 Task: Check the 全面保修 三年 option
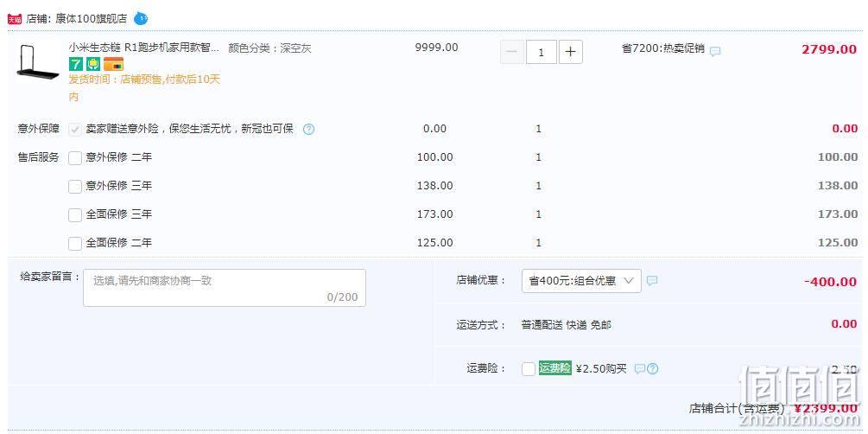[75, 214]
